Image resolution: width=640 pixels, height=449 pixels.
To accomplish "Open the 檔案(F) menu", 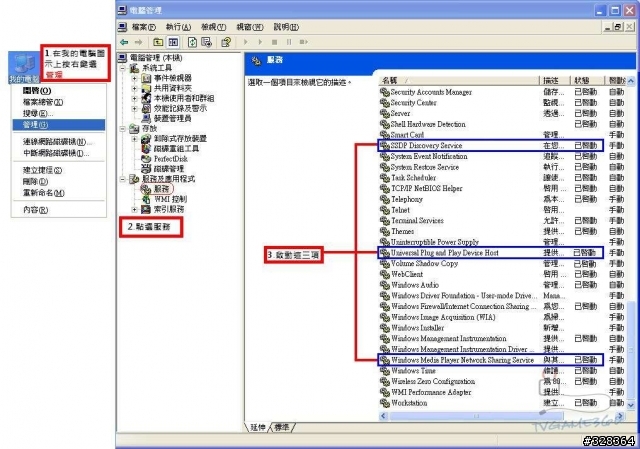I will [144, 27].
